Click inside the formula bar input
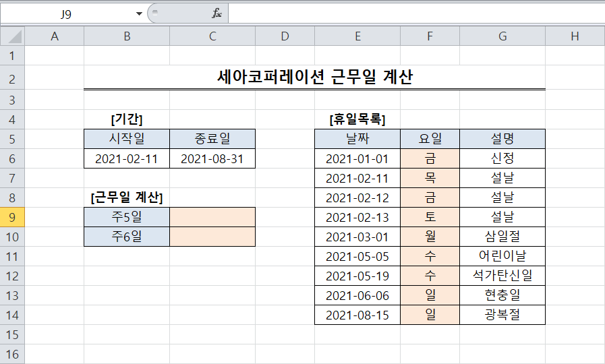605x364 pixels. point(416,14)
